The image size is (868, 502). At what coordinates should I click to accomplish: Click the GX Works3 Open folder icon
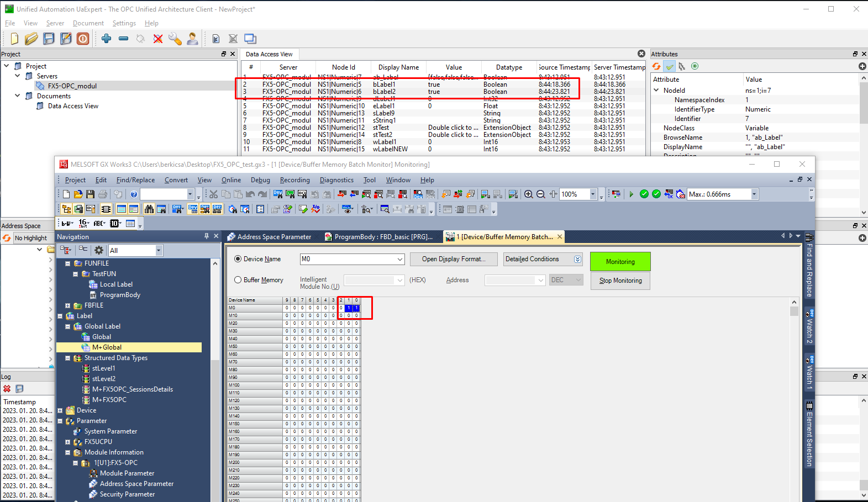click(78, 194)
